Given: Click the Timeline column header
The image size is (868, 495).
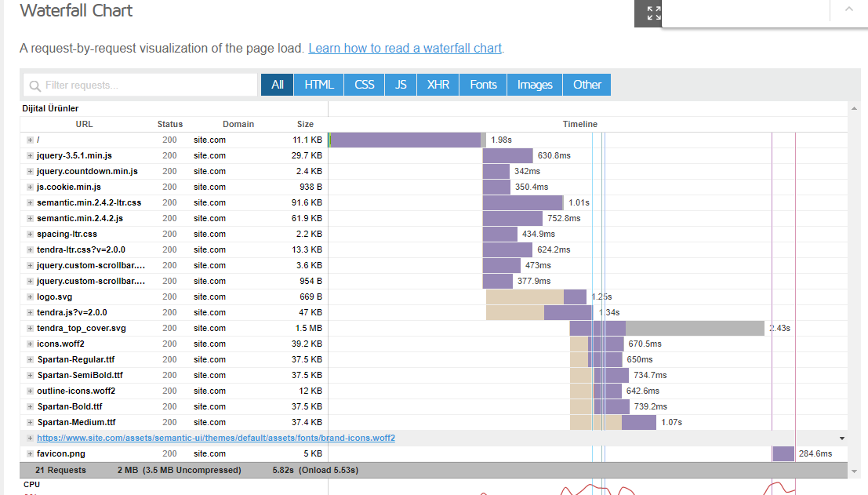Looking at the screenshot, I should point(580,124).
